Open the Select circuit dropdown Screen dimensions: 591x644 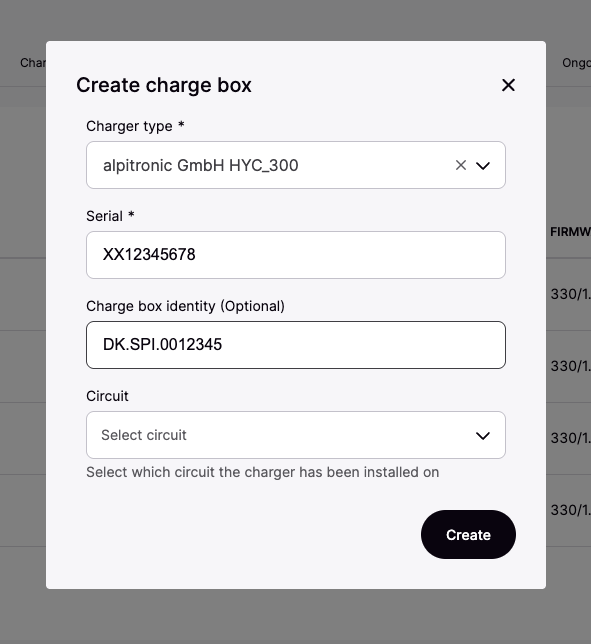(x=296, y=435)
